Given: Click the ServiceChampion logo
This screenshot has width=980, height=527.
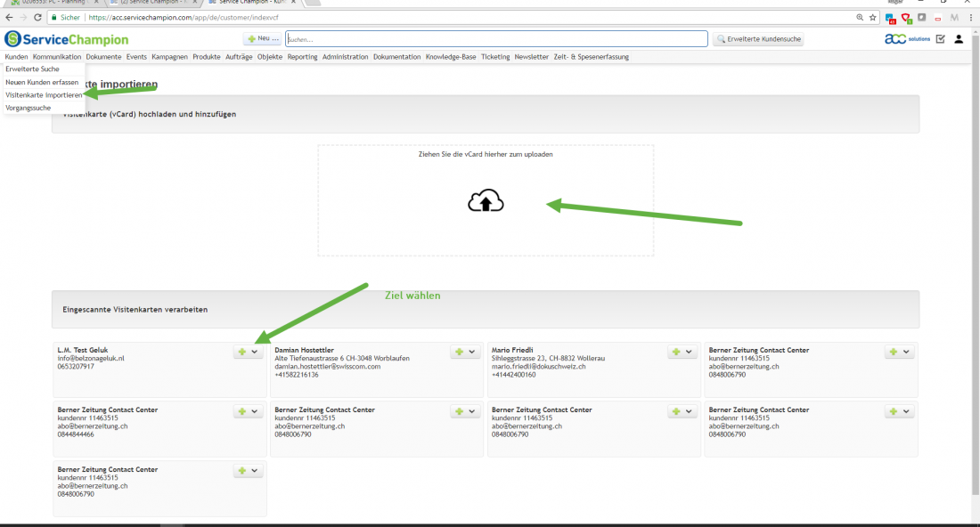Looking at the screenshot, I should pos(66,39).
